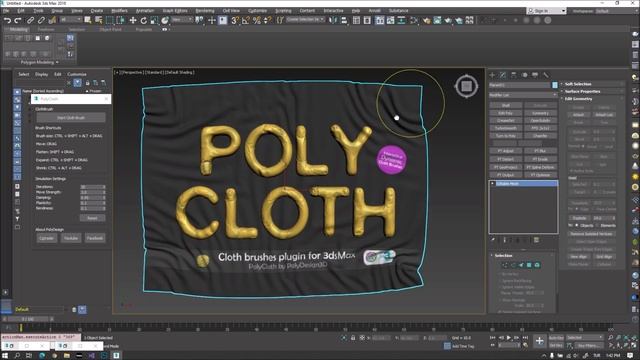Expand Editable Mesh in modifier stack
The height and width of the screenshot is (360, 640).
[493, 184]
